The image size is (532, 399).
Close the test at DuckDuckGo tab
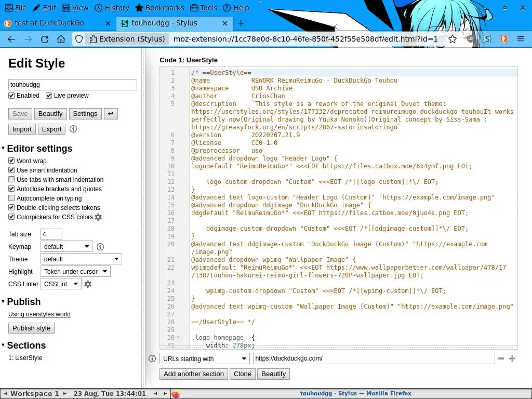(x=108, y=23)
